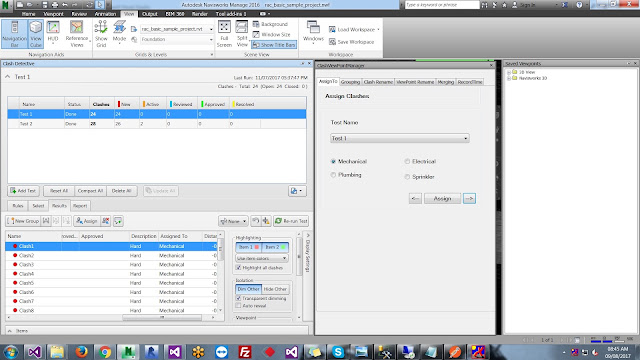Viewport: 640px width, 360px height.
Task: Open the Report tab in Clash Detective
Action: [x=80, y=206]
